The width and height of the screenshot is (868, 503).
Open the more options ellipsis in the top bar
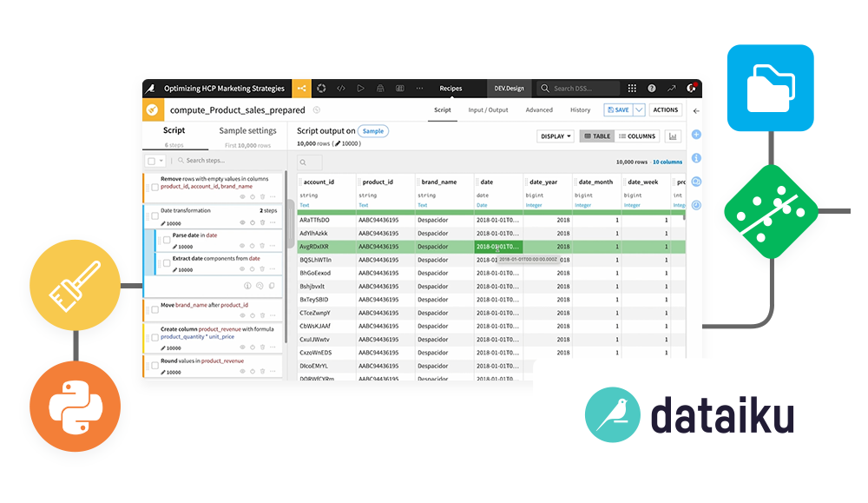(419, 88)
